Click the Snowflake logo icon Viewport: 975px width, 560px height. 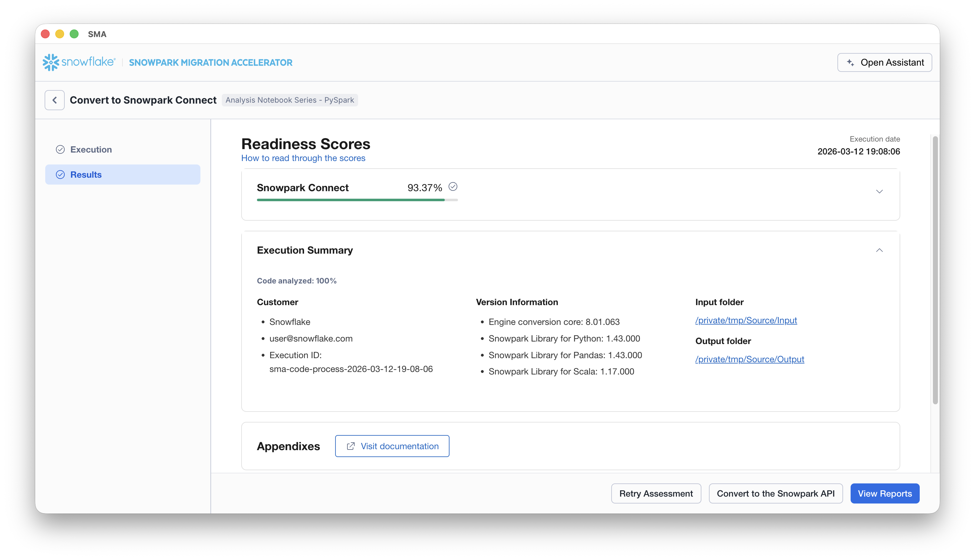51,62
